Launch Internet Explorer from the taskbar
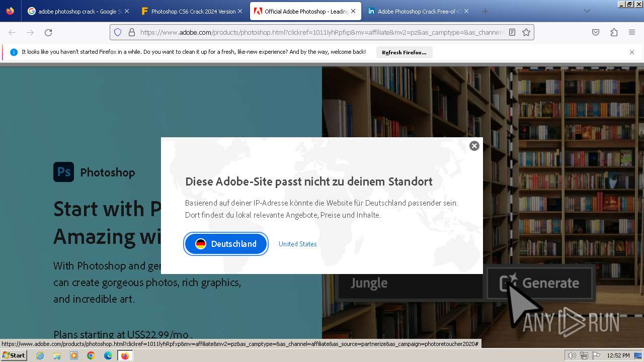 [40, 355]
